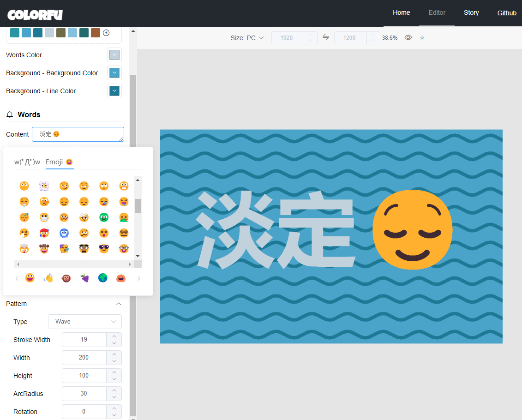This screenshot has width=522, height=420.
Task: Click the pattern Width input field
Action: pos(84,357)
